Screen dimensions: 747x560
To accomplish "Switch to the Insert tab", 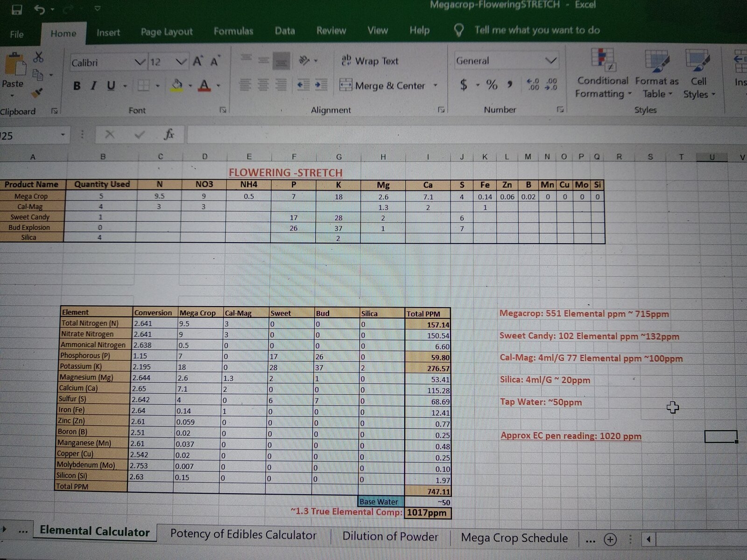I will click(108, 33).
